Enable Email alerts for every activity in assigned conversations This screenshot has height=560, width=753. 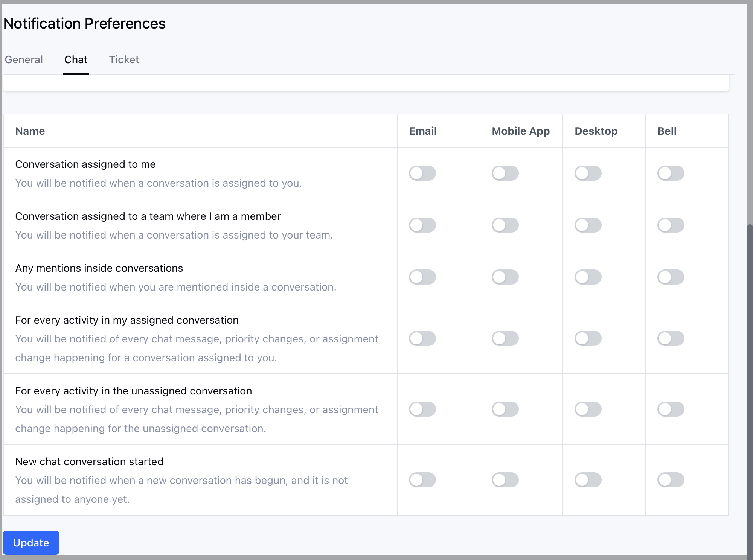tap(422, 338)
